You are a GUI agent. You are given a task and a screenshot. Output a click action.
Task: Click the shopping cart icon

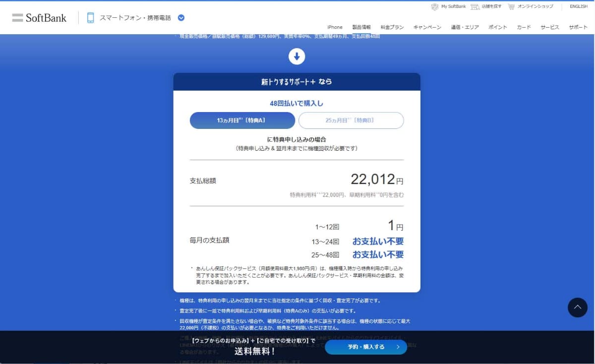511,6
